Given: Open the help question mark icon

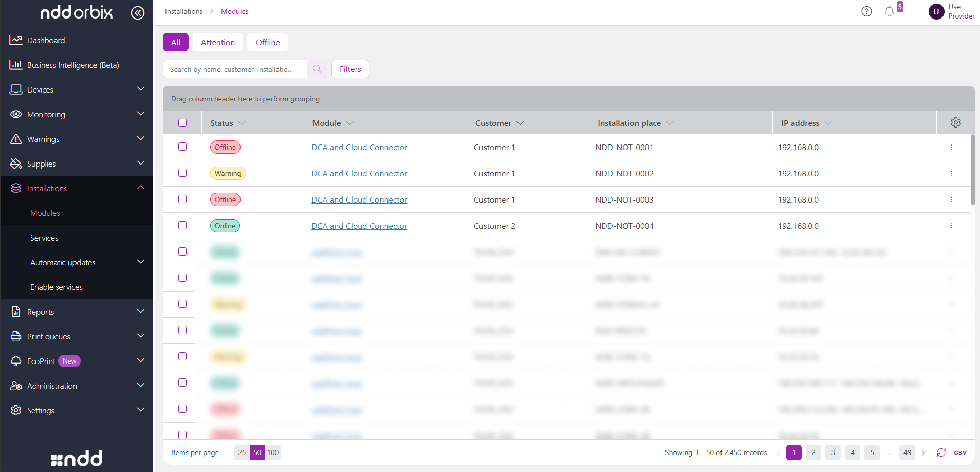Looking at the screenshot, I should [x=866, y=11].
